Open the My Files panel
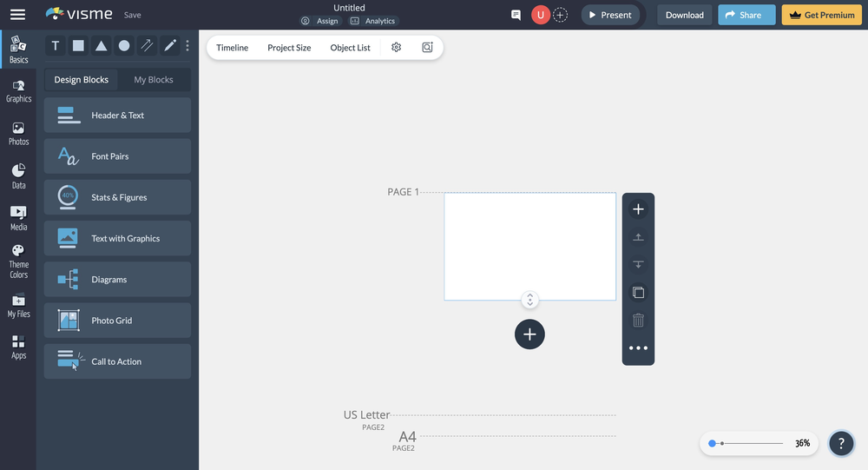The height and width of the screenshot is (470, 868). [x=18, y=307]
